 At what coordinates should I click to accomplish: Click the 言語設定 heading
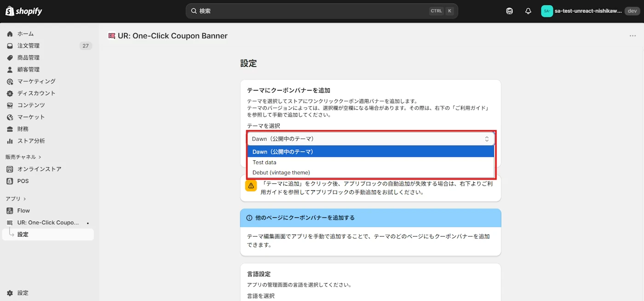coord(259,274)
